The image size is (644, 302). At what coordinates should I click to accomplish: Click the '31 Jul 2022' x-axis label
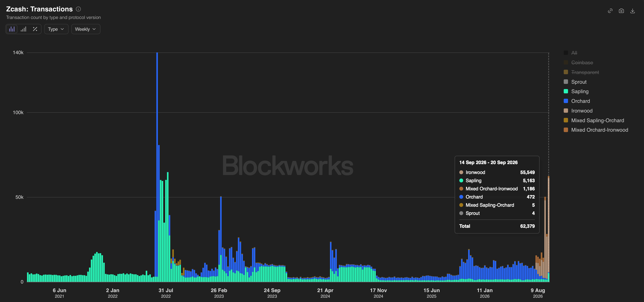pyautogui.click(x=166, y=293)
